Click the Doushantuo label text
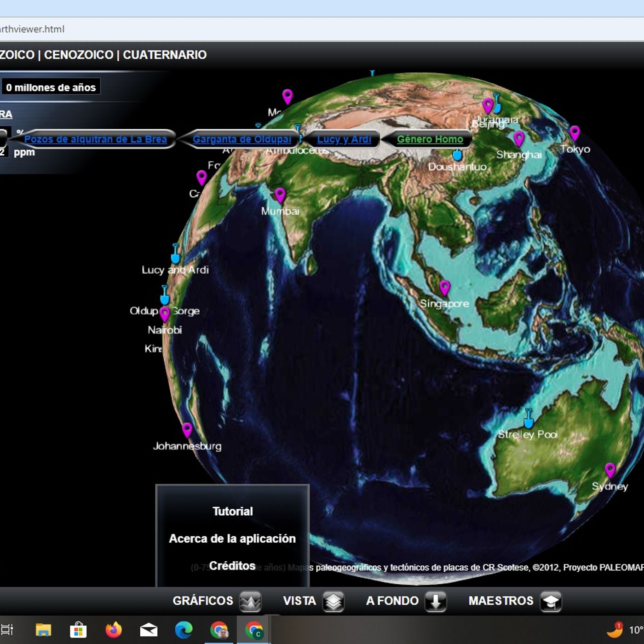The height and width of the screenshot is (644, 644). tap(457, 167)
